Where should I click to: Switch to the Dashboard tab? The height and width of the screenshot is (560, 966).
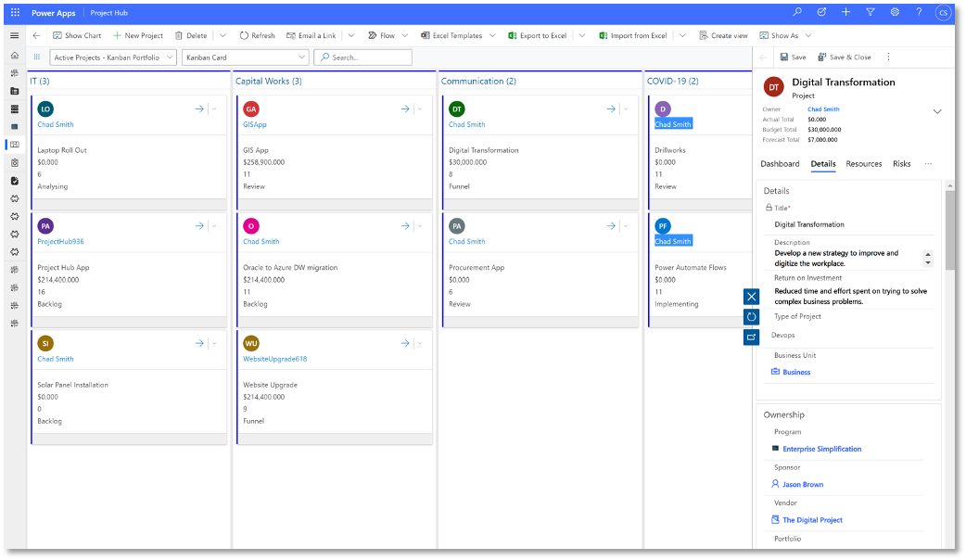pyautogui.click(x=780, y=164)
